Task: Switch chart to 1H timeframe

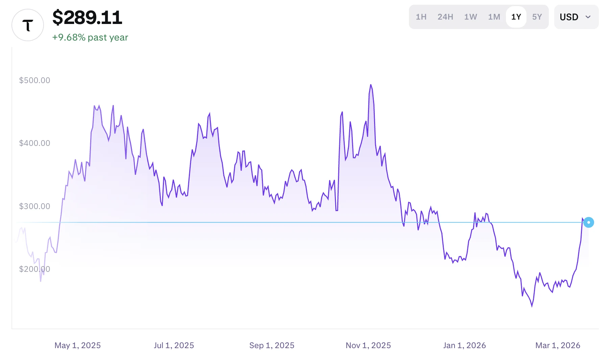Action: [x=421, y=17]
